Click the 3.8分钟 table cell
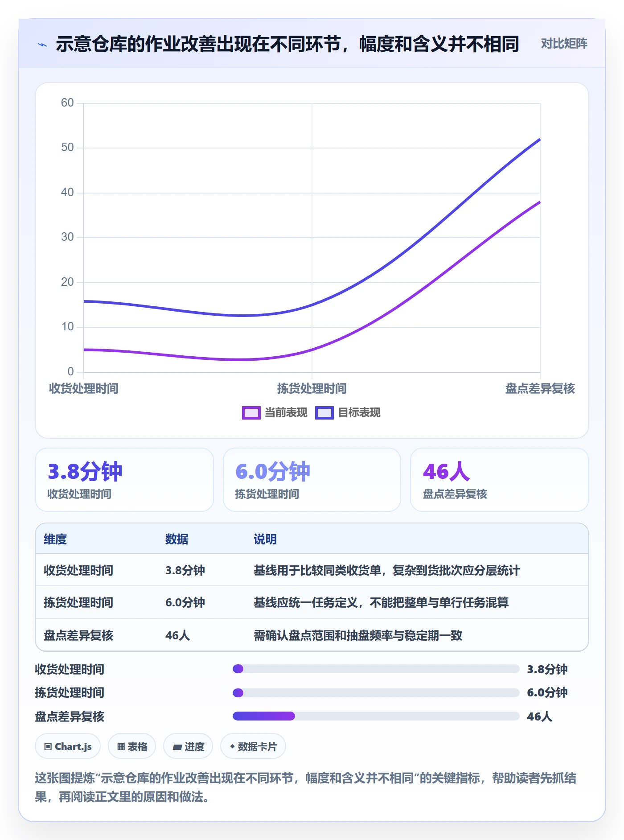 (x=185, y=570)
